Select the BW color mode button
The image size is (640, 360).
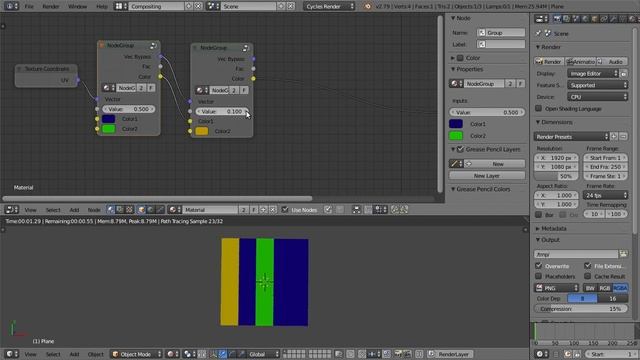[590, 288]
